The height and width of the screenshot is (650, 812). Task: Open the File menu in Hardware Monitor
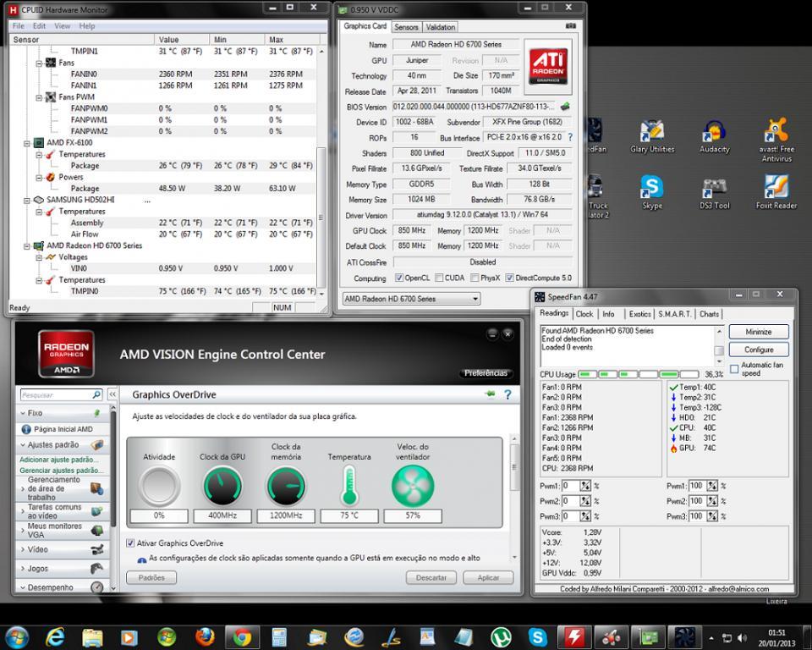[18, 26]
